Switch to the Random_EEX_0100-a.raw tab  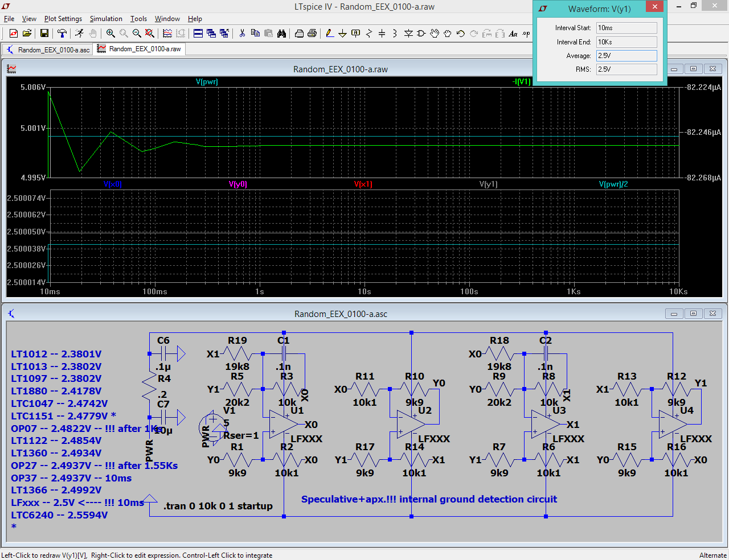(x=140, y=49)
